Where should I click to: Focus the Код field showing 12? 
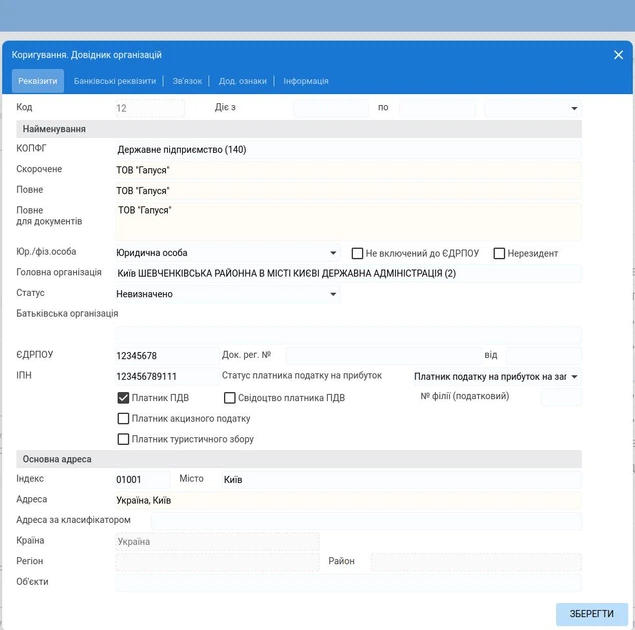point(150,108)
